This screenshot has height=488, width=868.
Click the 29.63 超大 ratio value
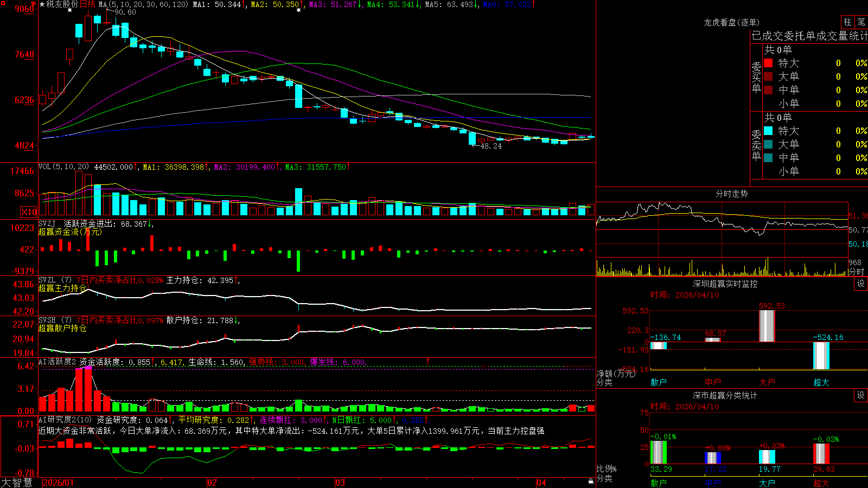click(824, 469)
